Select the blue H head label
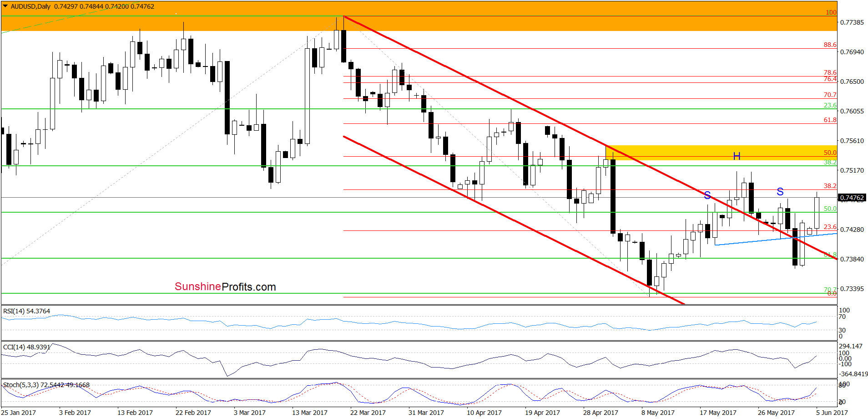 pos(737,156)
